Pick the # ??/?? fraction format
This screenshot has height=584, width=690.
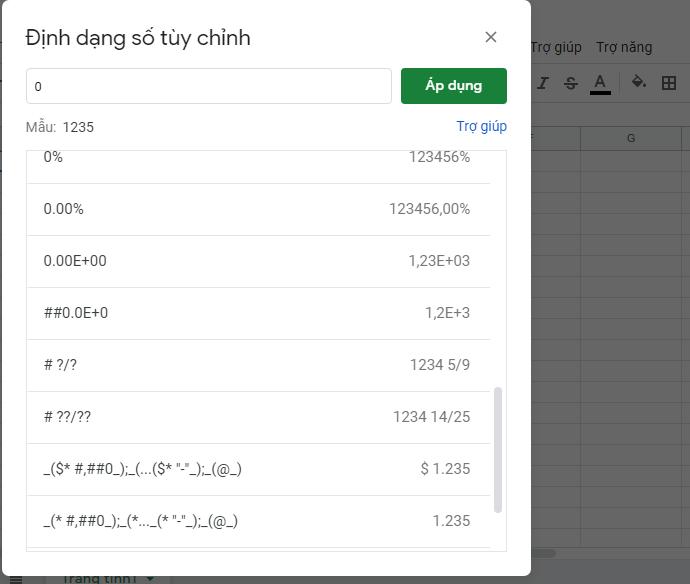258,417
